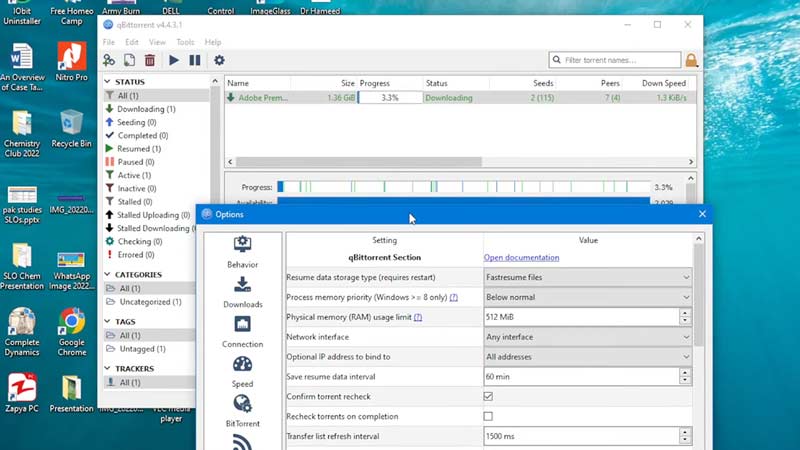Viewport: 800px width, 450px height.
Task: Click help link for Process memory priority
Action: click(x=454, y=297)
